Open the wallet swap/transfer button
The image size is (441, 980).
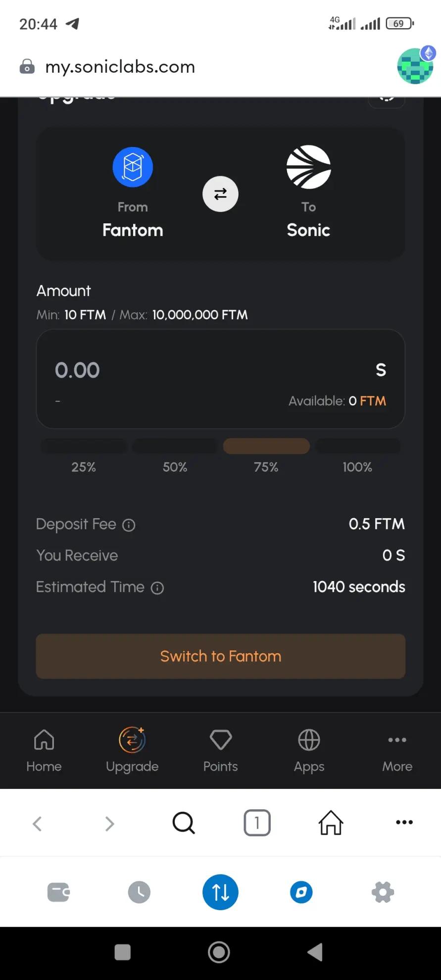pos(220,892)
